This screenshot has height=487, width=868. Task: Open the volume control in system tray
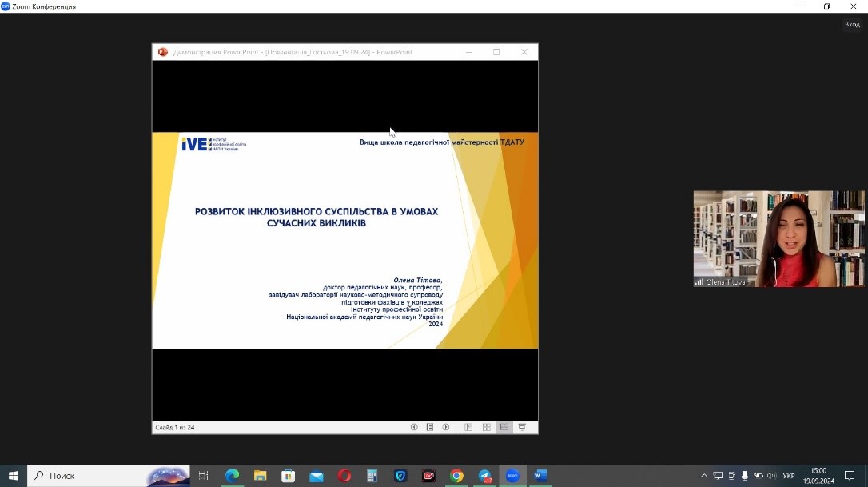point(771,475)
